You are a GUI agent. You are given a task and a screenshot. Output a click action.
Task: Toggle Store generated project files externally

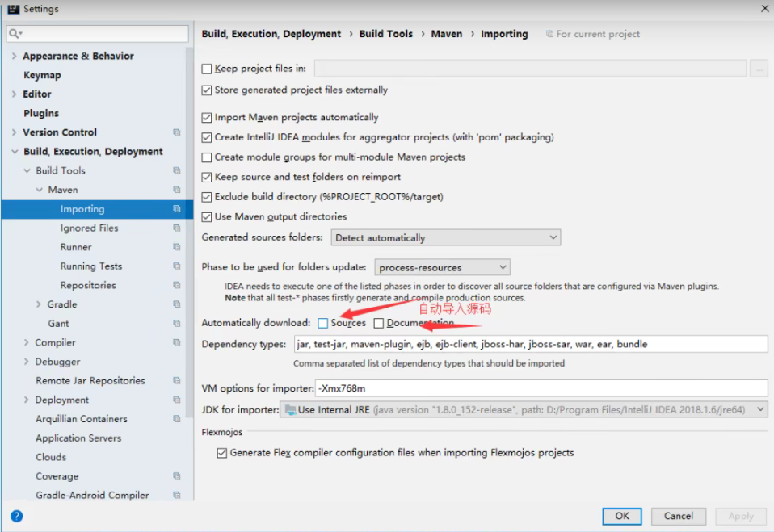point(207,90)
